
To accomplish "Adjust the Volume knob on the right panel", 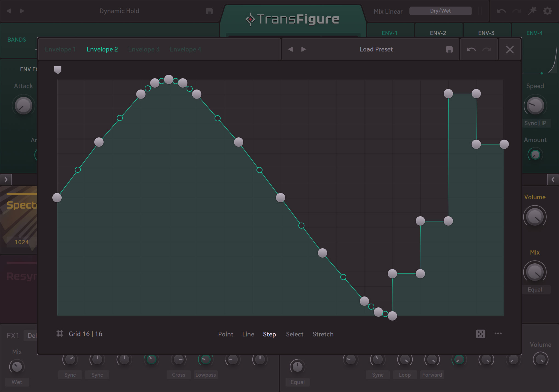I will (535, 217).
